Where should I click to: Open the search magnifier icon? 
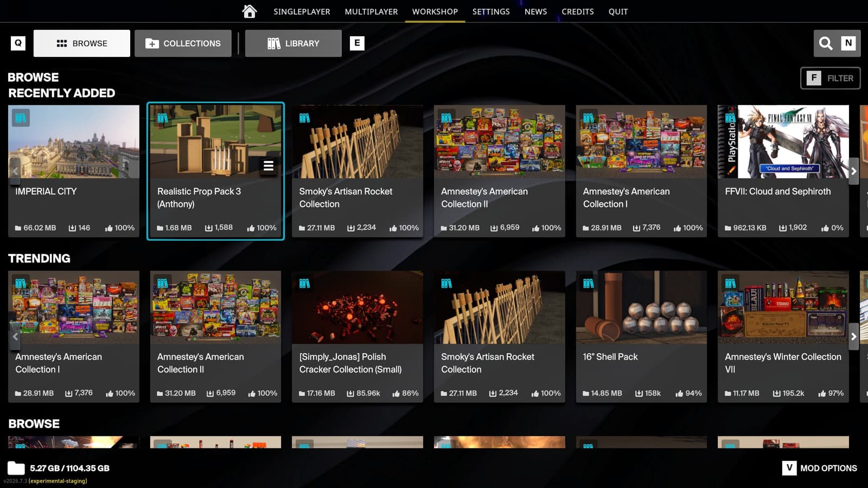pos(826,43)
